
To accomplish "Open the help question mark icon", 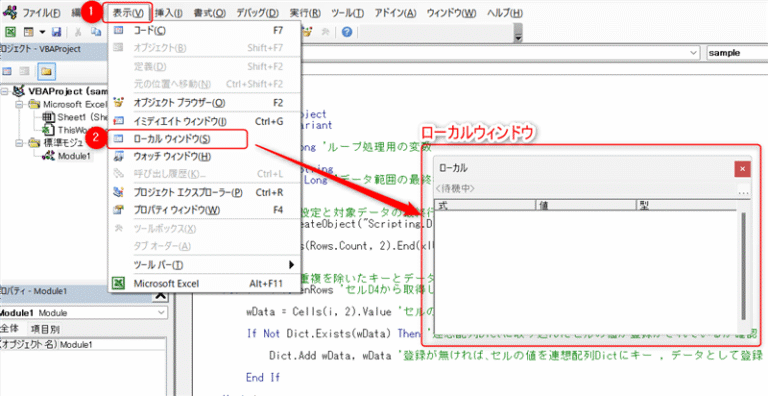I will click(347, 32).
